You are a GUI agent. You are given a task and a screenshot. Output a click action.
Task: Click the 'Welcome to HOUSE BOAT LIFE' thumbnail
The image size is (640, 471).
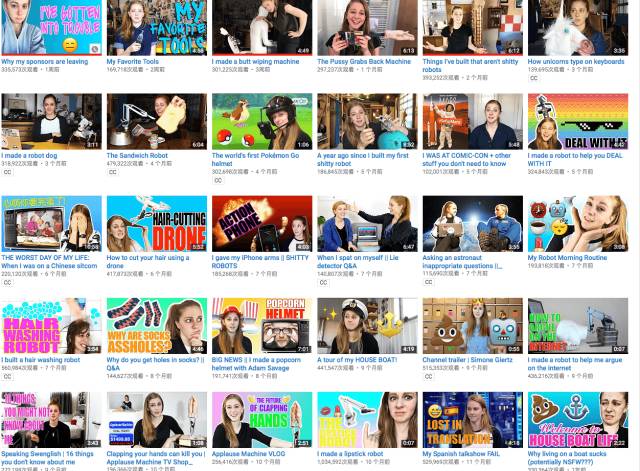578,420
